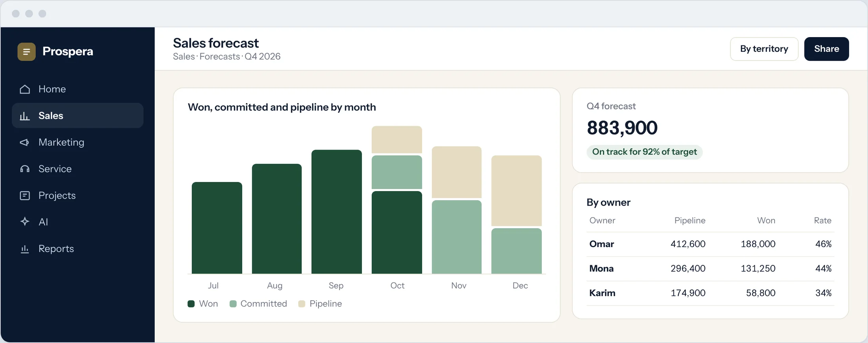868x343 pixels.
Task: Click the Prospera logo icon
Action: click(26, 52)
